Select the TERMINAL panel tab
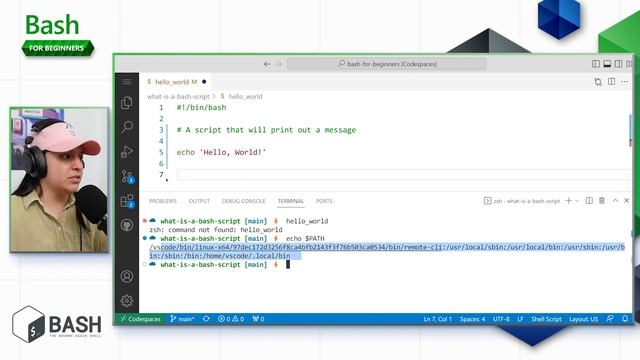The width and height of the screenshot is (640, 360). pos(291,201)
